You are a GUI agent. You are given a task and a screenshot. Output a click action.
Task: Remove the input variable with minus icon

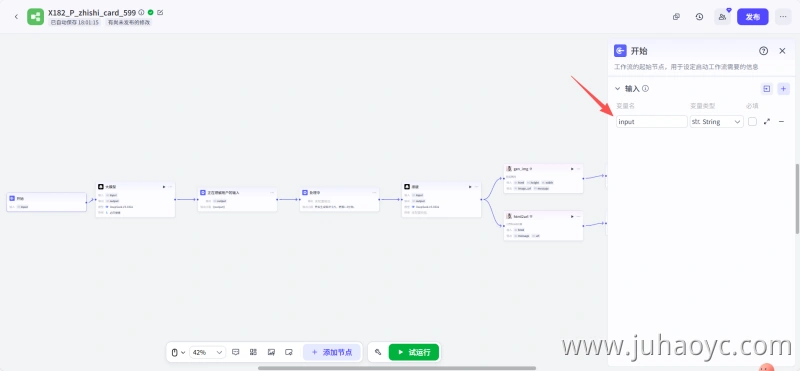pos(781,122)
